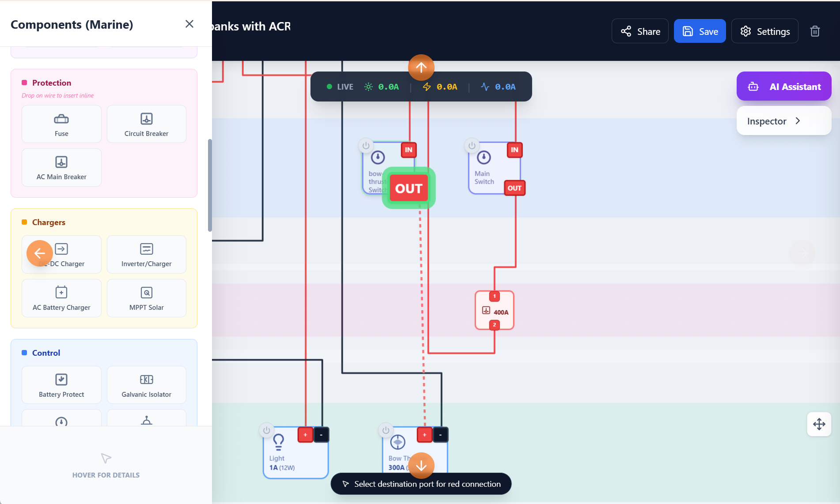The width and height of the screenshot is (840, 504).
Task: Select the Battery Protect control component
Action: [61, 384]
